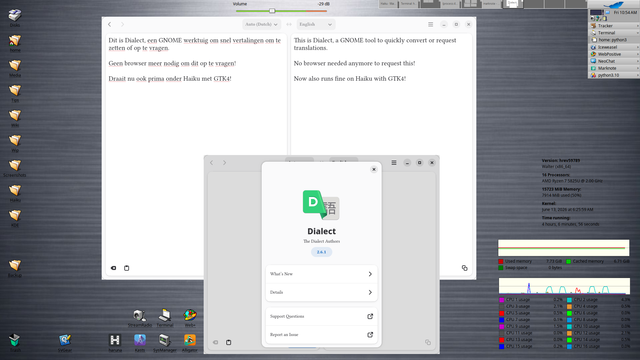Expand WebPositive entry in the Deskbar
This screenshot has height=360, width=640.
[614, 54]
